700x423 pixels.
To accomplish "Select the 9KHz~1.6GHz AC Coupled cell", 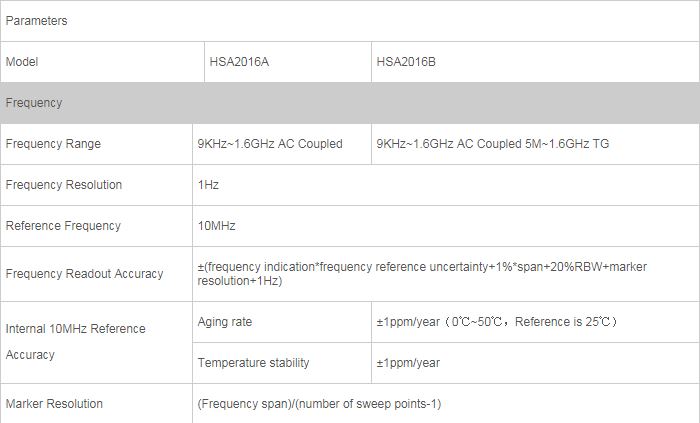I will point(270,144).
